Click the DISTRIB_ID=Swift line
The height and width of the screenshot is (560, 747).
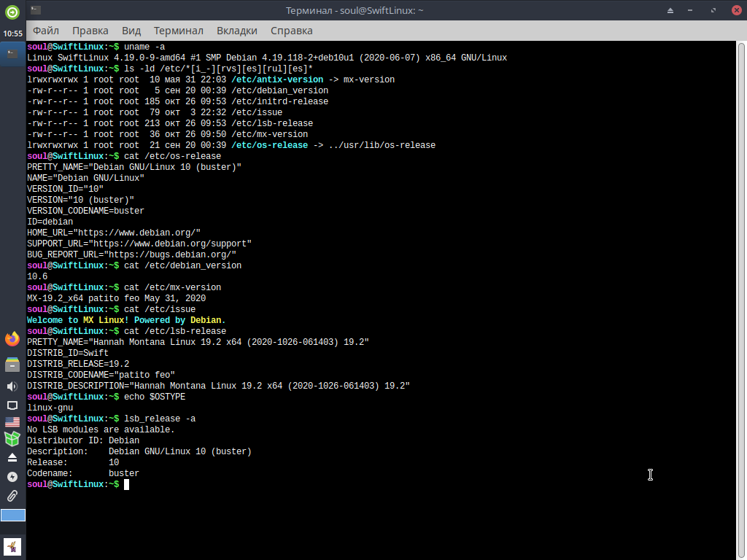[x=68, y=354]
